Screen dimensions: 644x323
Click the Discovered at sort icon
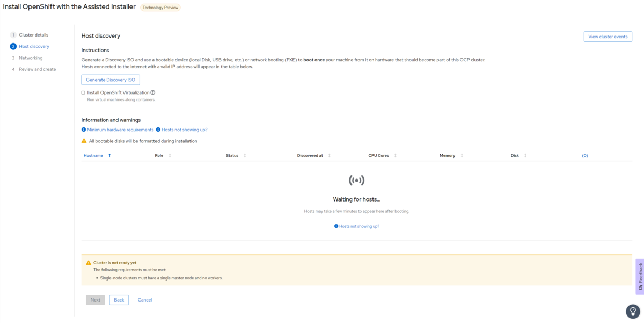(x=330, y=156)
